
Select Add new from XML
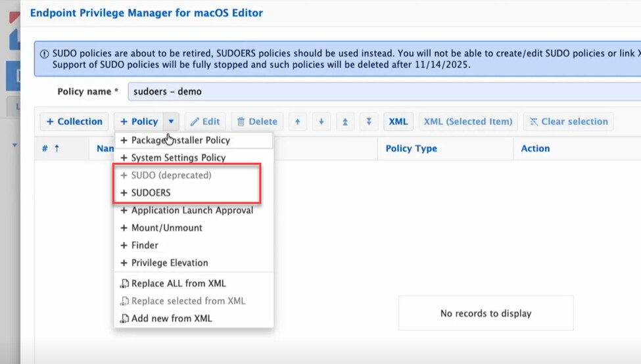[172, 319]
